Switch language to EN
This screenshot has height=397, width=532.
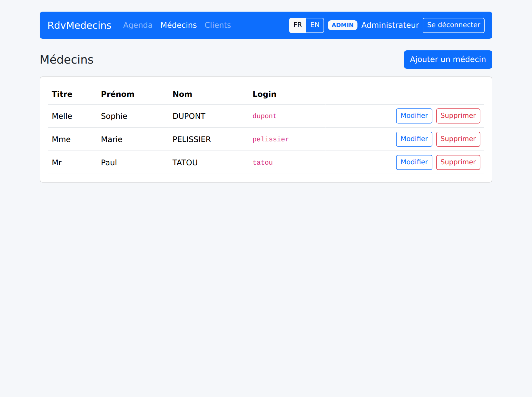315,25
